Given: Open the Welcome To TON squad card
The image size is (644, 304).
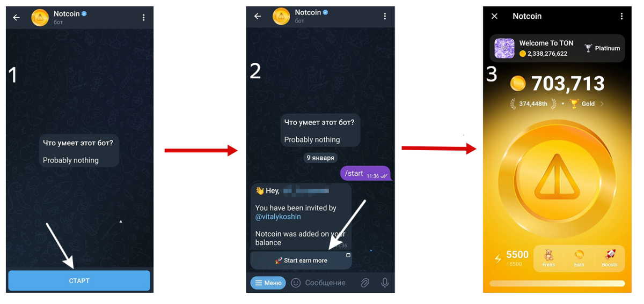Looking at the screenshot, I should [557, 48].
